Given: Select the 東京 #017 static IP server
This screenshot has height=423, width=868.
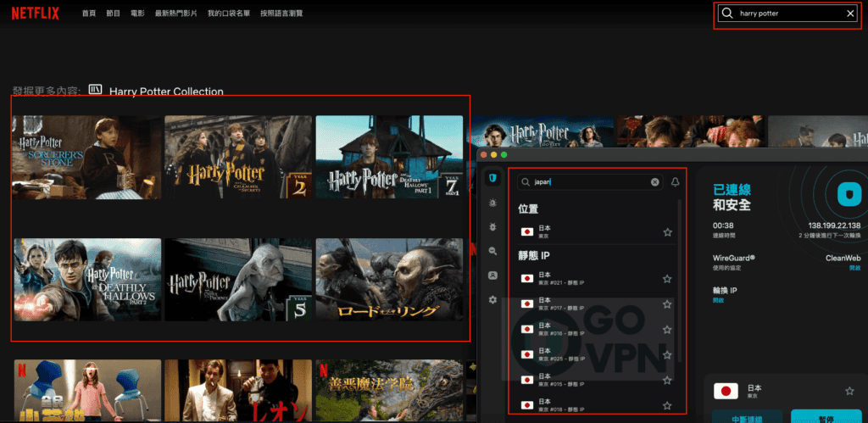Looking at the screenshot, I should point(597,304).
